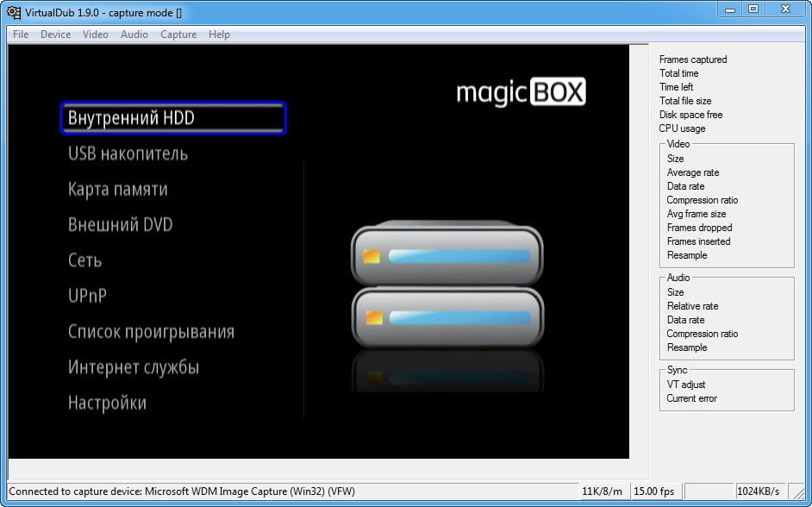Select 'Внешний DVD' entry

coord(120,225)
